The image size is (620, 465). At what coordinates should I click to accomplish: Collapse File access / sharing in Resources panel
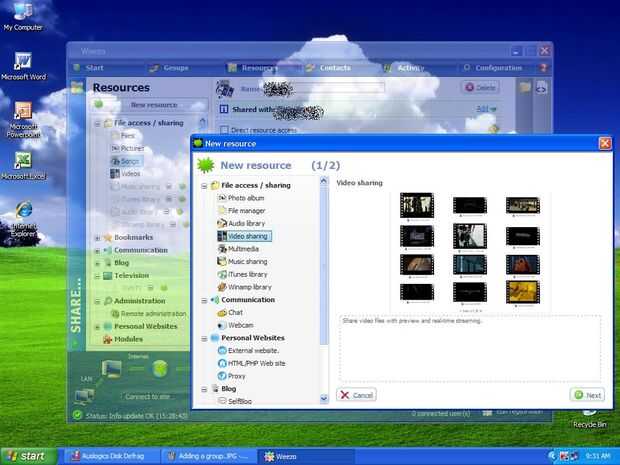click(97, 124)
